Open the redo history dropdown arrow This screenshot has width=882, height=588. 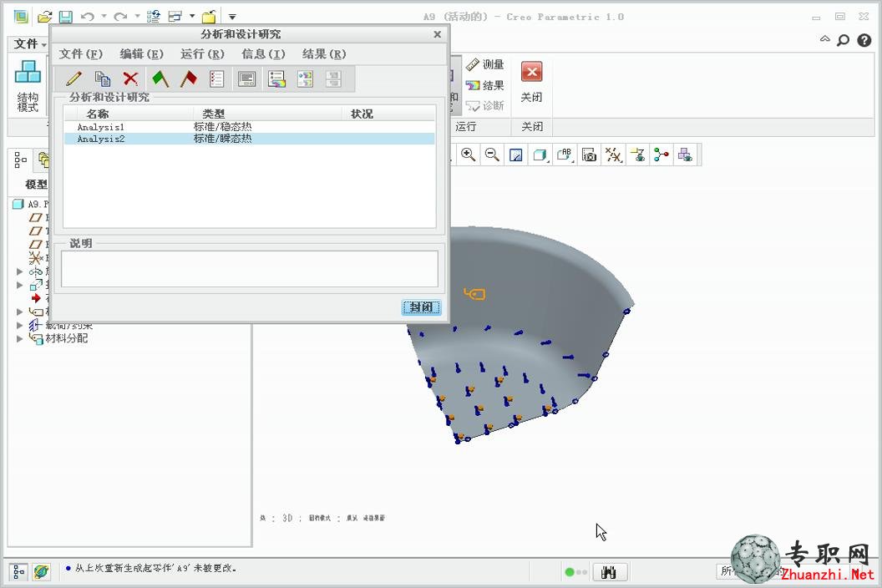137,17
